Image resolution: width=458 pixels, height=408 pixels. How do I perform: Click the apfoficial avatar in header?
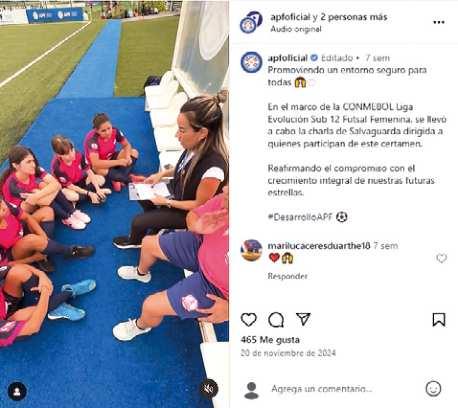pos(251,22)
